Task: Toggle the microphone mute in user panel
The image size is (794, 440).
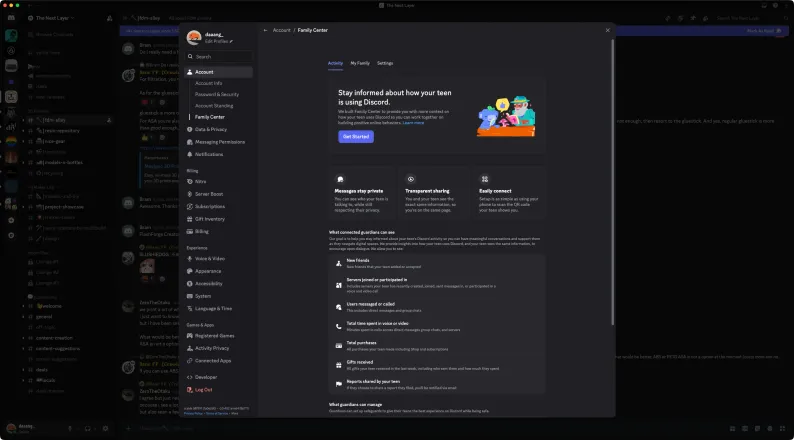Action: 70,428
